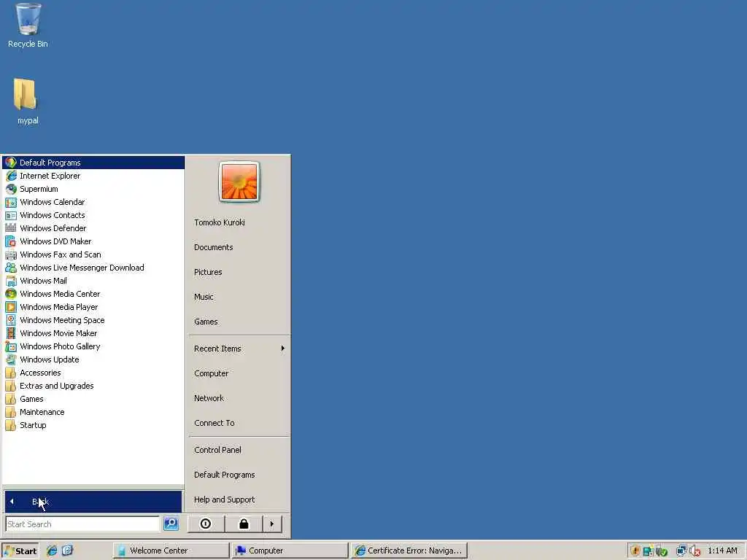Open Windows Live Messenger Download
Viewport: 747px width, 560px height.
93,268
